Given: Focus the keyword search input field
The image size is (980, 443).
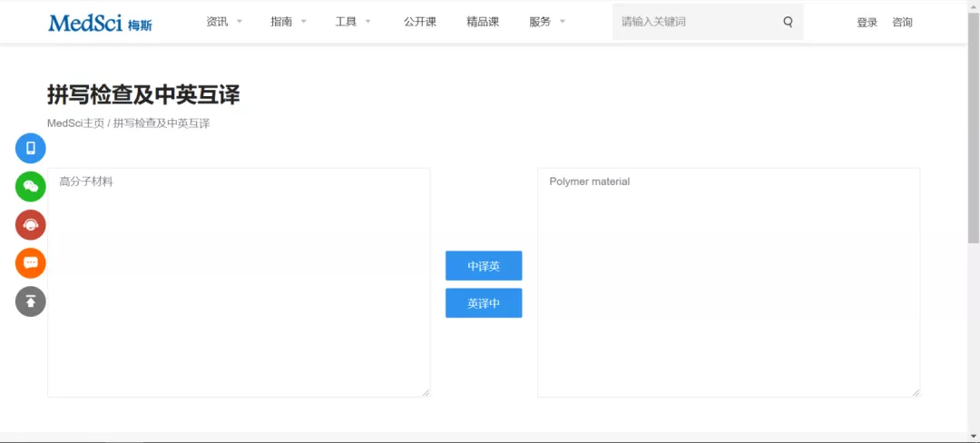Looking at the screenshot, I should pyautogui.click(x=694, y=22).
